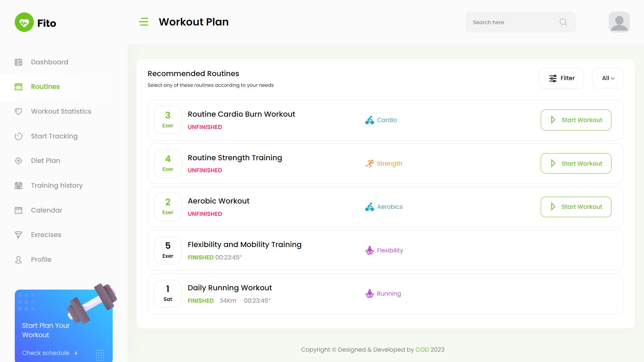Click Aerobic Workout Start Workout button
This screenshot has height=362, width=644.
click(x=576, y=207)
